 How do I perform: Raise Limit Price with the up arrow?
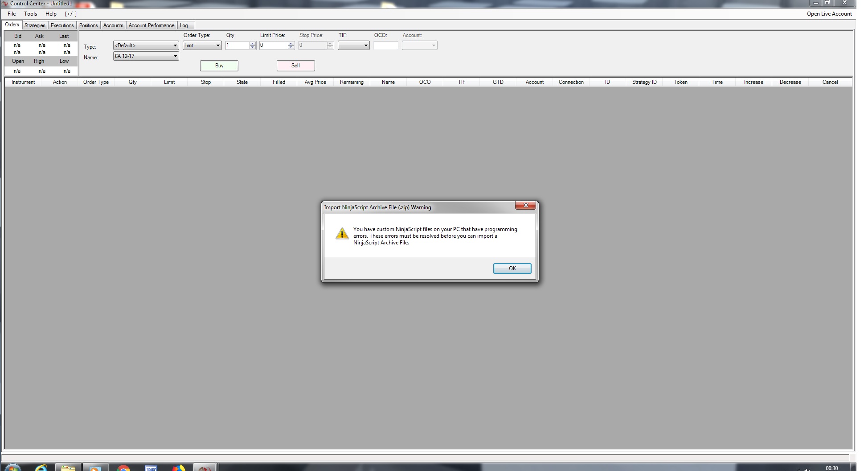tap(291, 43)
